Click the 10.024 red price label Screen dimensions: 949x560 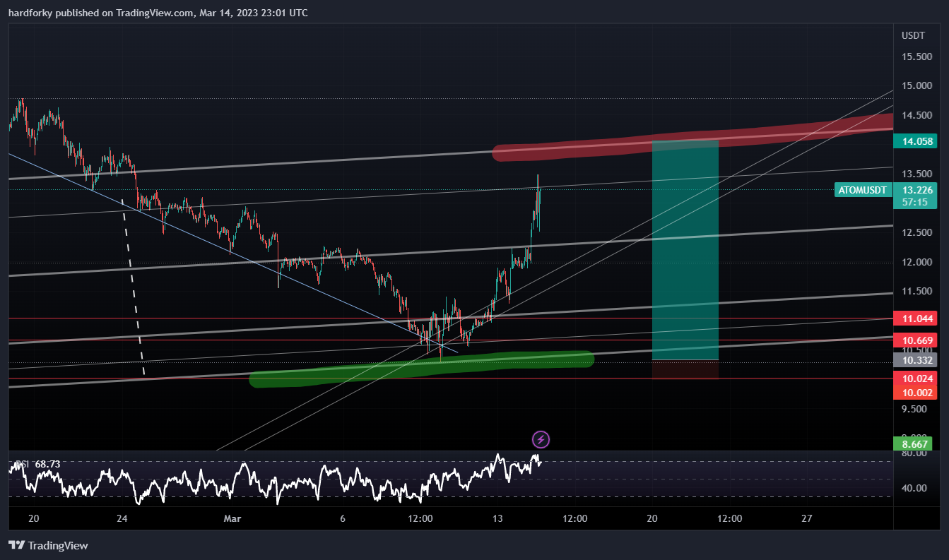tap(916, 379)
